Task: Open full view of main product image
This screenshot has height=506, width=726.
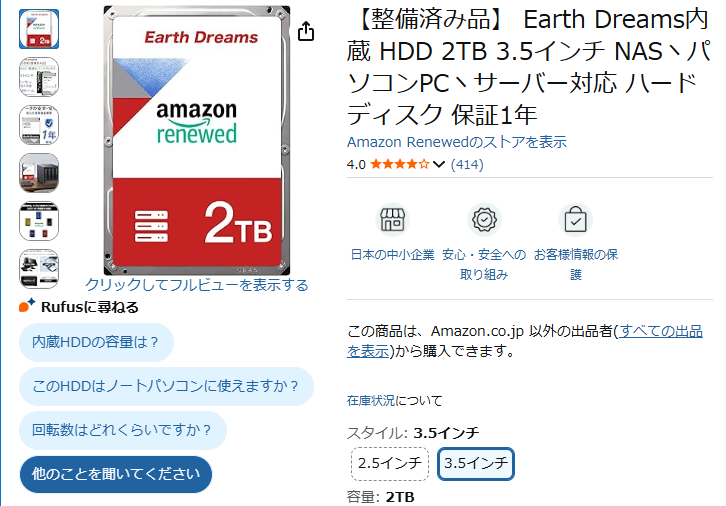Action: (196, 285)
